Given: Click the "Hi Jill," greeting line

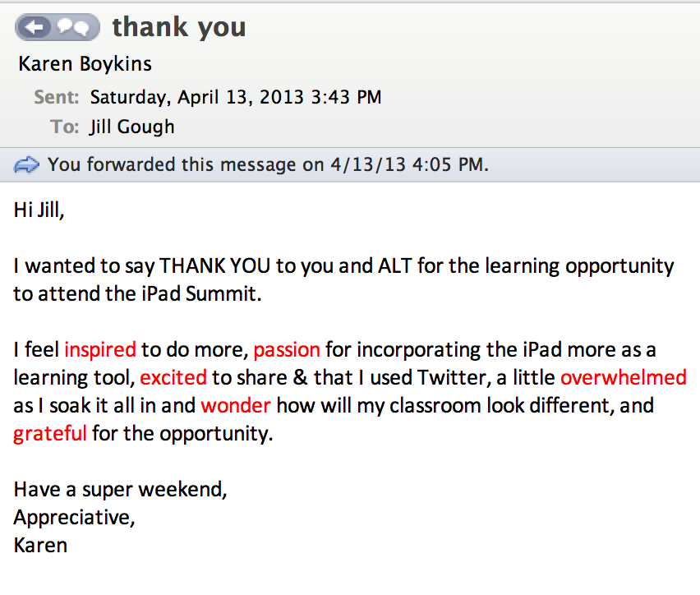Looking at the screenshot, I should pyautogui.click(x=39, y=210).
